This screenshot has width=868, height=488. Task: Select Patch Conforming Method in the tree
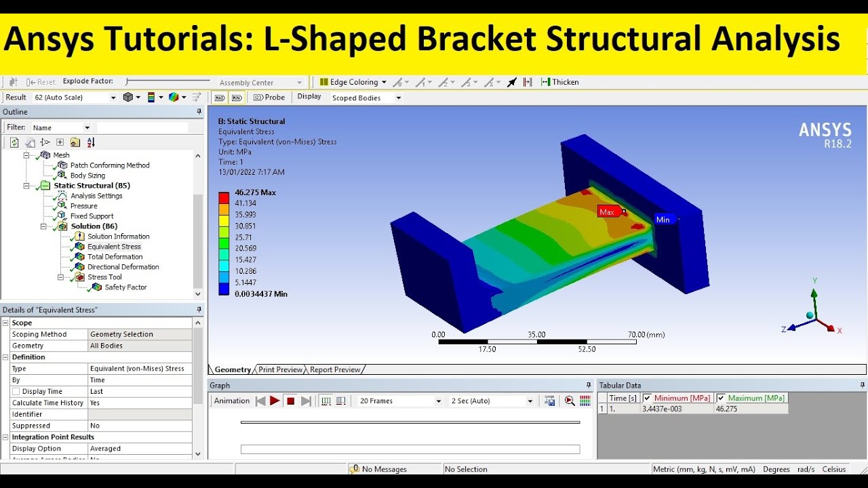coord(110,165)
